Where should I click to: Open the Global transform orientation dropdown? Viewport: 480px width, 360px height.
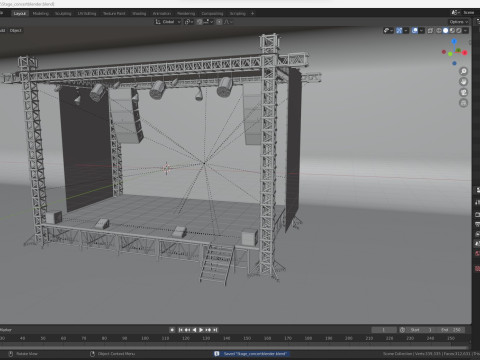[x=168, y=22]
